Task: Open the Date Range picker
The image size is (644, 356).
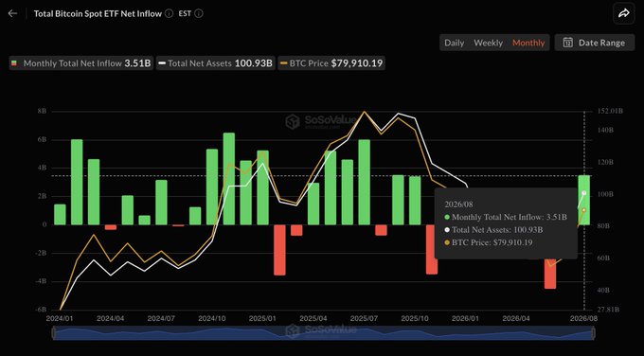Action: [x=595, y=43]
